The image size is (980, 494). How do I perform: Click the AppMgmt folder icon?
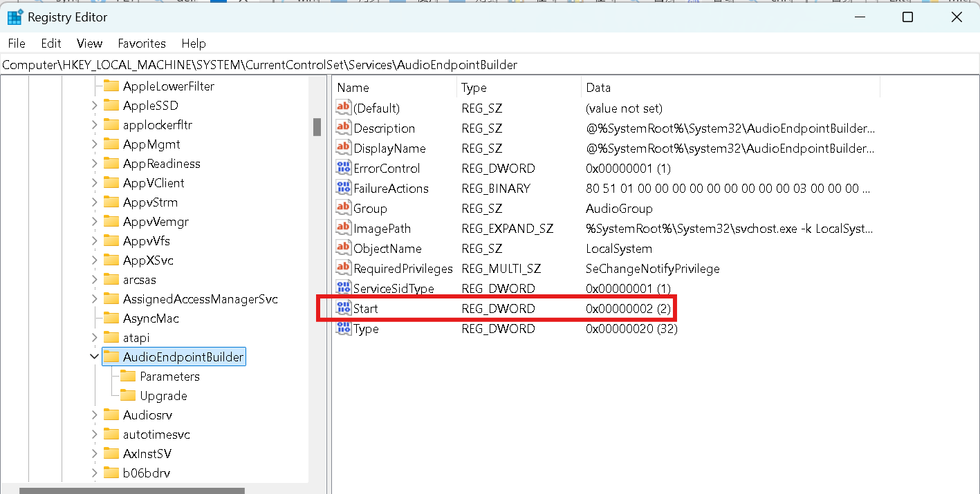[111, 144]
